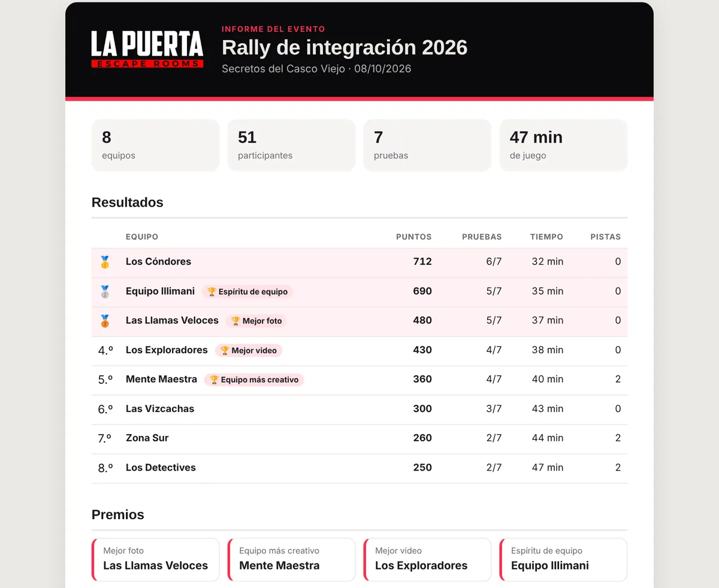Viewport: 719px width, 588px height.
Task: Click the 6.º rank label
Action: point(105,409)
